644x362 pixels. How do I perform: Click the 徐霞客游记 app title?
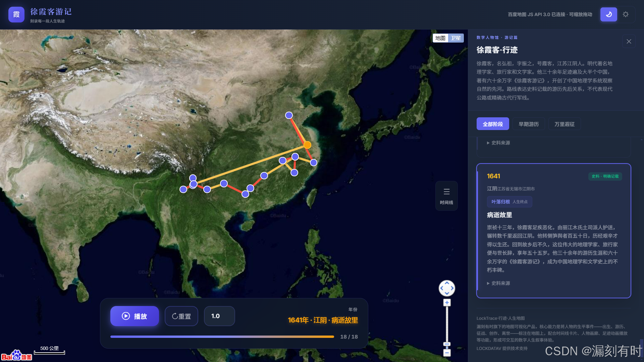click(51, 12)
